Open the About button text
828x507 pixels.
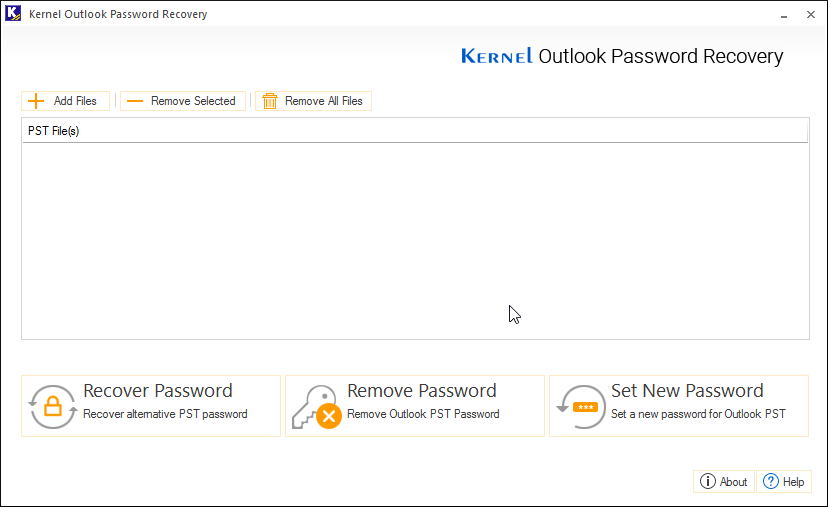[x=733, y=482]
